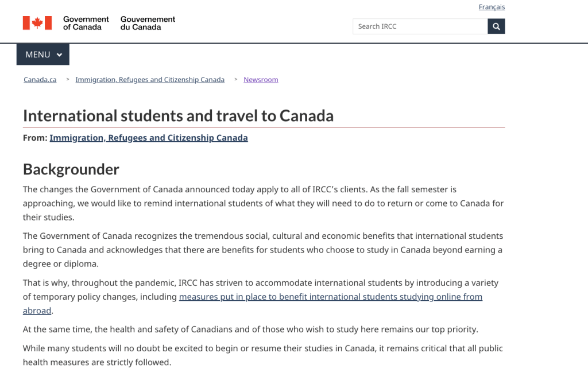The height and width of the screenshot is (372, 588).
Task: Click the paragraph beginning "At the same time"
Action: pyautogui.click(x=250, y=330)
